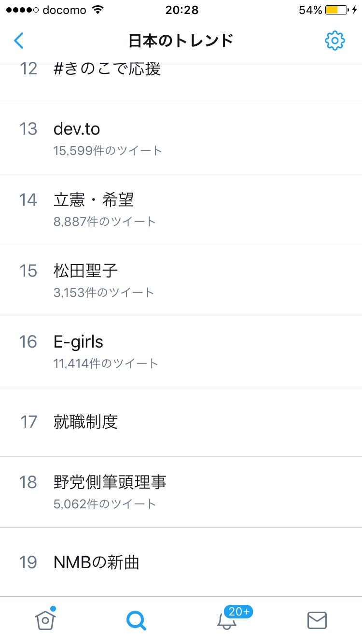This screenshot has height=644, width=362.
Task: Open the dev.to trend
Action: click(x=77, y=128)
